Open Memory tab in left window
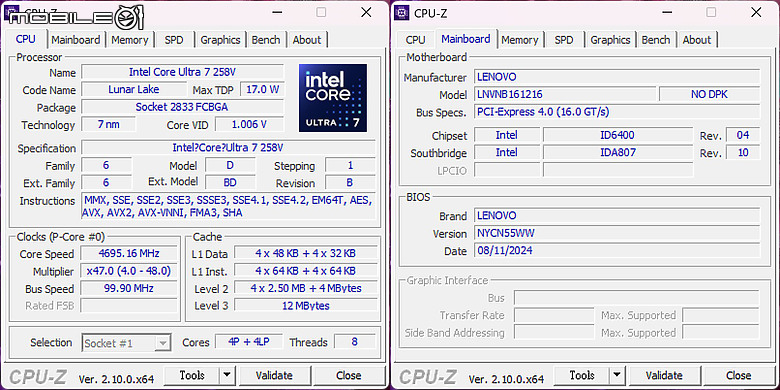The height and width of the screenshot is (390, 780). point(129,40)
